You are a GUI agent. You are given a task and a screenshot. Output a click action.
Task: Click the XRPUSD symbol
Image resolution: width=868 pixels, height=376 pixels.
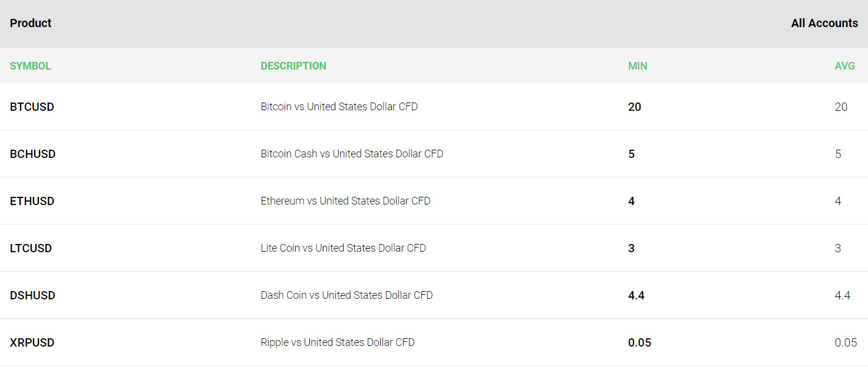pos(32,342)
